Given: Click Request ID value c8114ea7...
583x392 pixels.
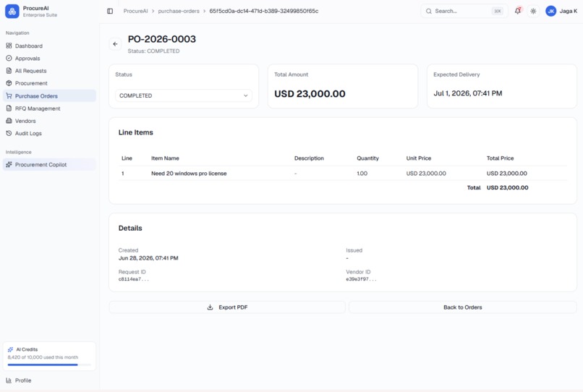Looking at the screenshot, I should click(x=134, y=279).
